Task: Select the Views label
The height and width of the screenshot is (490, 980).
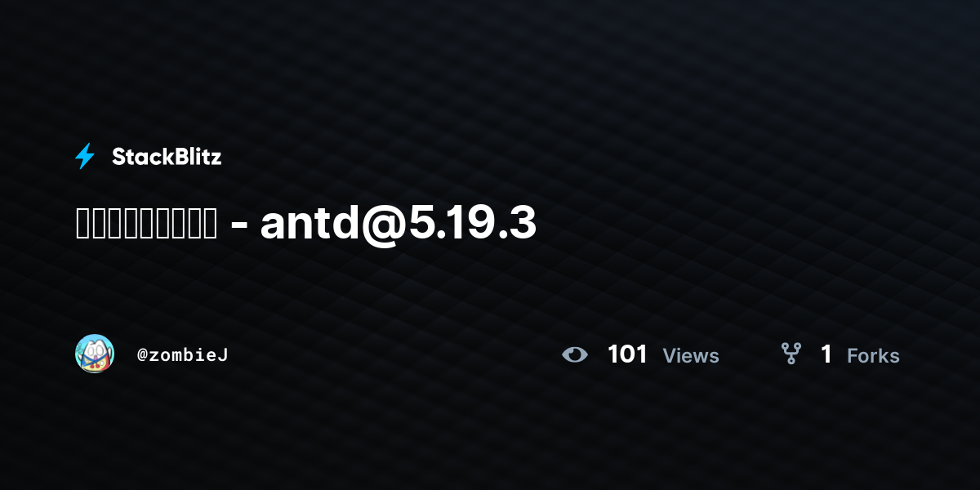Action: [691, 355]
